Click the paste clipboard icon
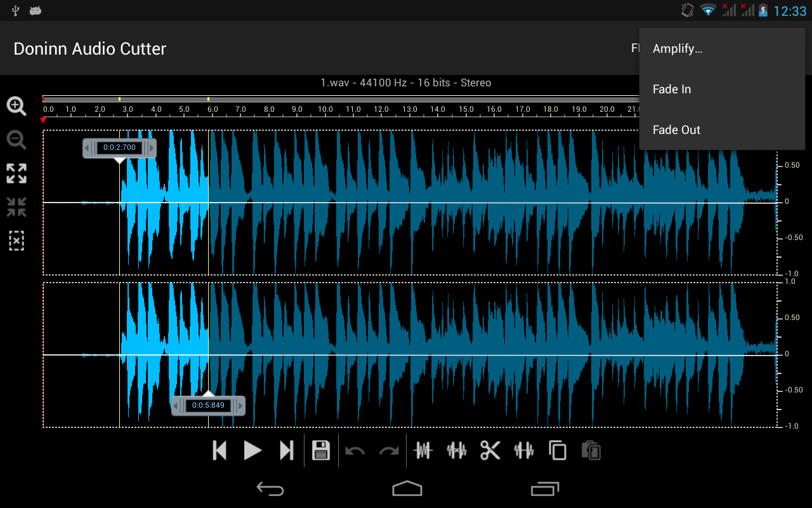Image resolution: width=812 pixels, height=508 pixels. coord(591,451)
